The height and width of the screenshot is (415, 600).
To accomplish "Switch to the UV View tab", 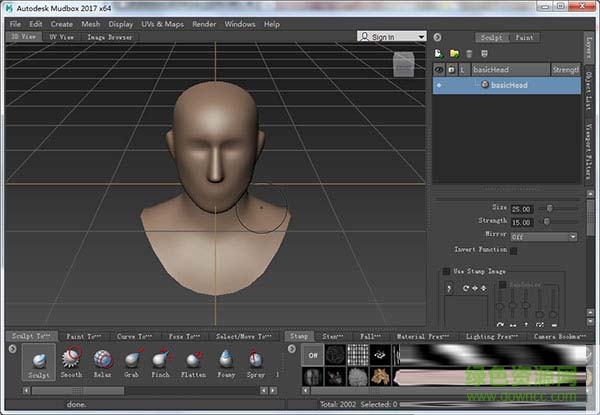I will [x=61, y=37].
